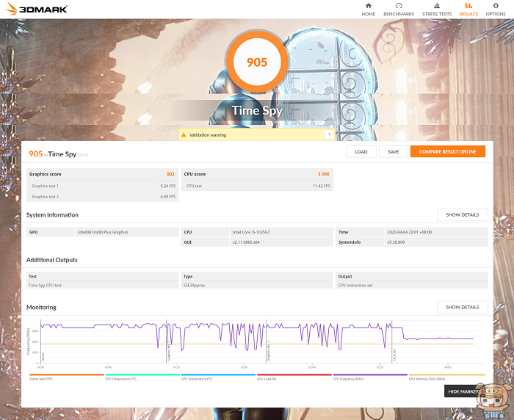Image resolution: width=514 pixels, height=420 pixels.
Task: Click the Additional Outputs heading
Action: click(x=52, y=260)
